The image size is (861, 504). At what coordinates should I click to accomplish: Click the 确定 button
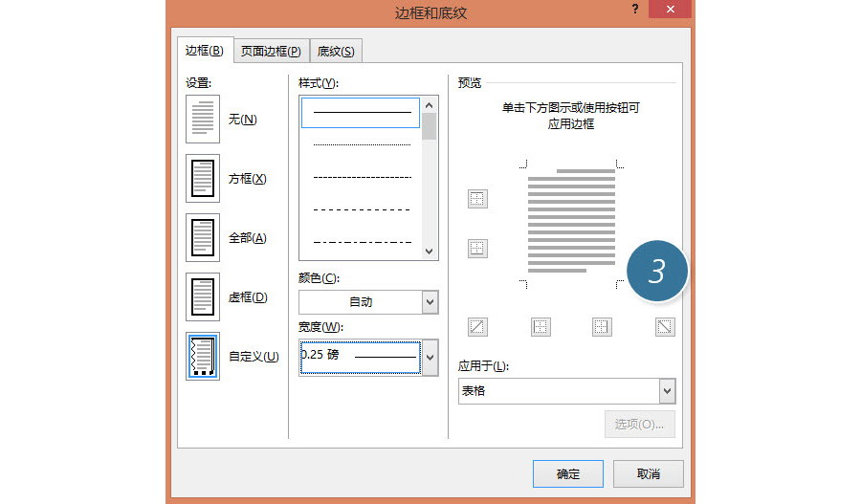567,473
